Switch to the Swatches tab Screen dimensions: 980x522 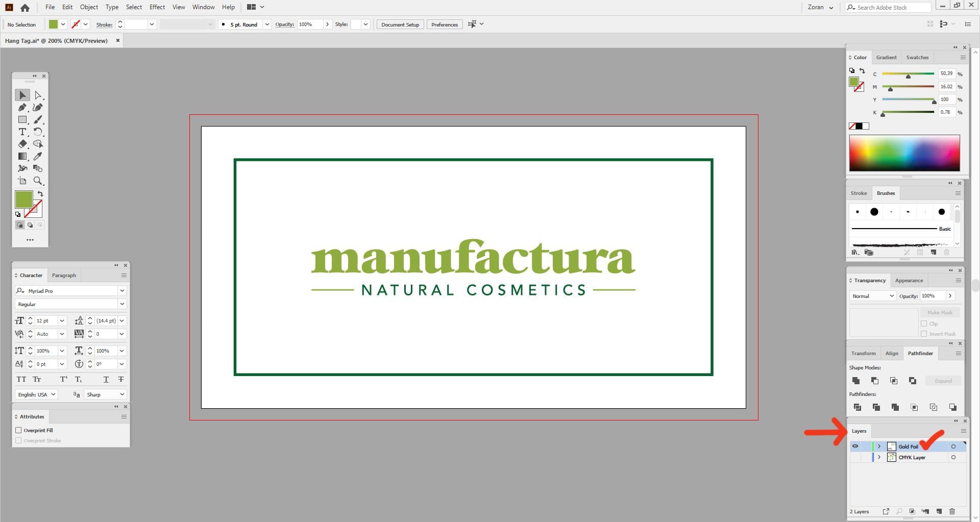[917, 57]
